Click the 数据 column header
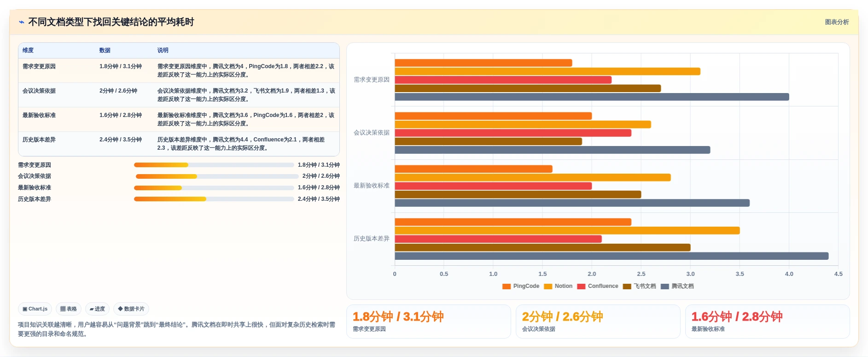 click(x=105, y=51)
